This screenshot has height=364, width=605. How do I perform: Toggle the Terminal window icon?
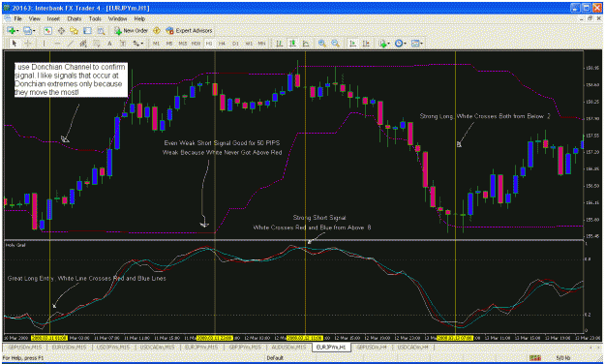coord(87,30)
